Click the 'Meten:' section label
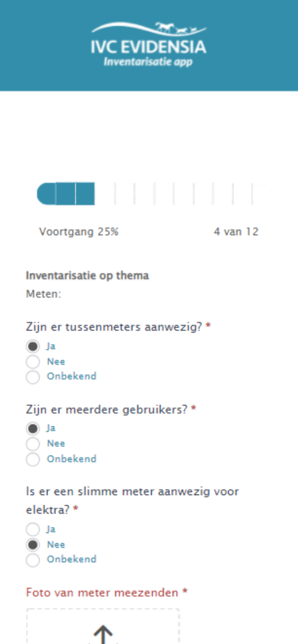This screenshot has width=298, height=644. click(x=43, y=294)
